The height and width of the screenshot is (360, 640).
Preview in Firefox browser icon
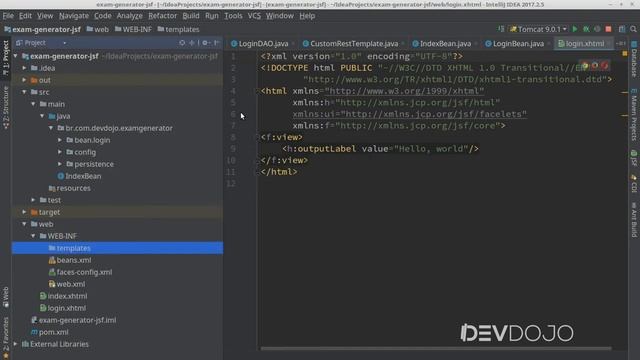595,66
